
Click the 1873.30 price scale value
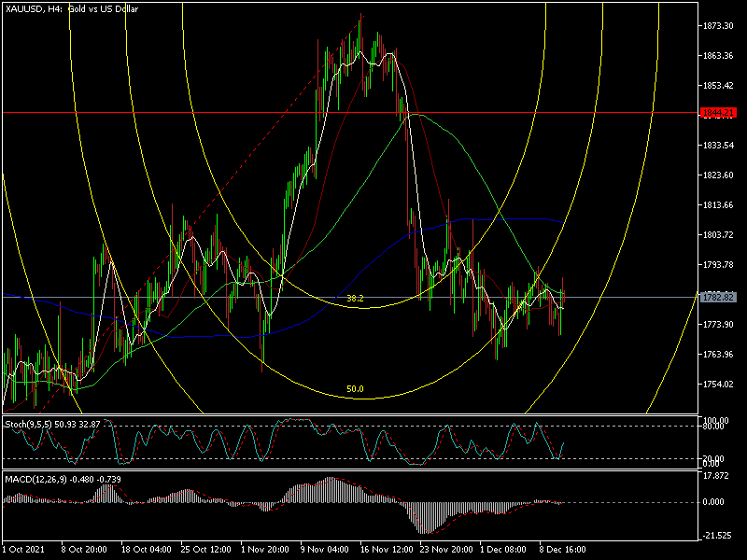click(x=717, y=25)
